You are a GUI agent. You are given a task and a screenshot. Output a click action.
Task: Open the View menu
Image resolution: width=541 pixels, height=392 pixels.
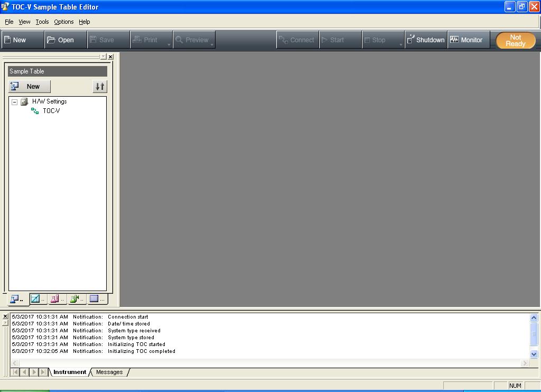click(24, 22)
